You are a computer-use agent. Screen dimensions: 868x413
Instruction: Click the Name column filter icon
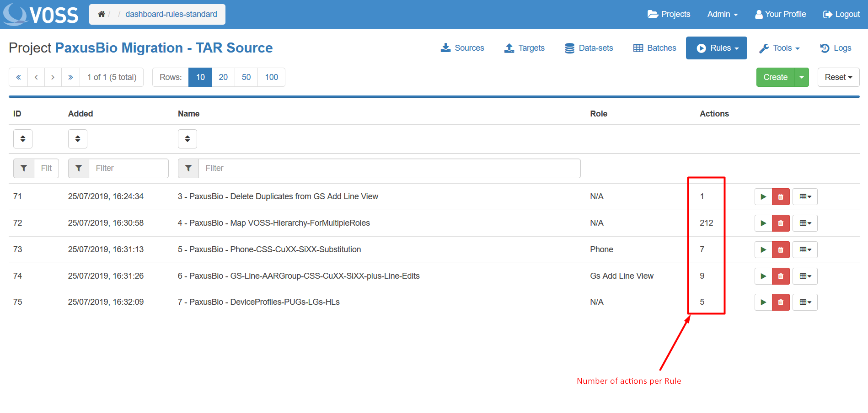click(188, 168)
